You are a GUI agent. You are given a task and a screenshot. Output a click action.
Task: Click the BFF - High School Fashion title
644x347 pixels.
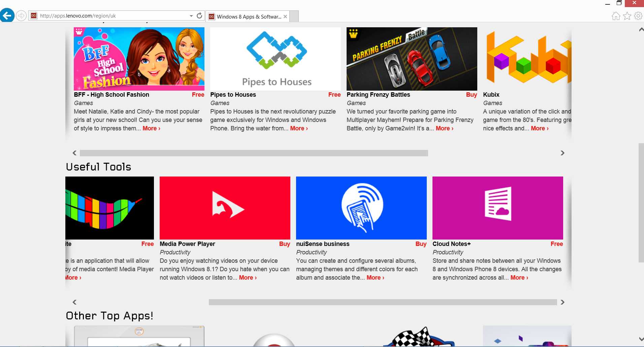(111, 95)
